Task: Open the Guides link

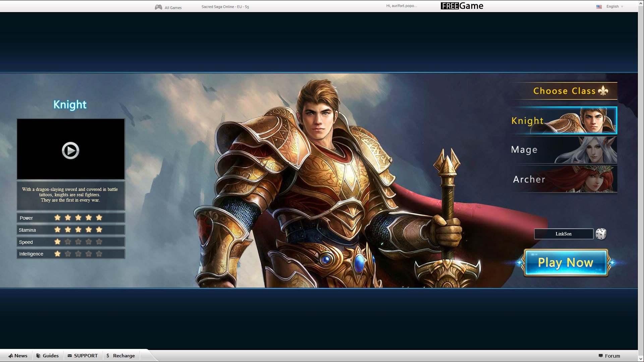Action: pos(47,356)
